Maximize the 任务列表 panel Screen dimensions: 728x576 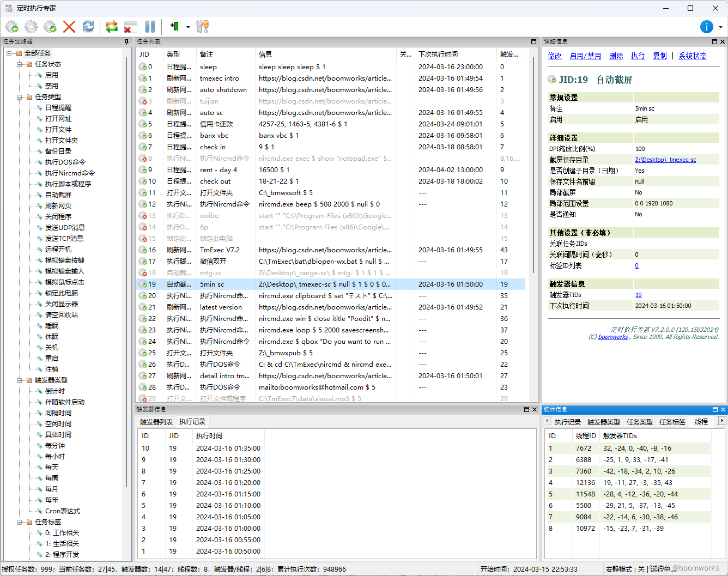point(534,41)
